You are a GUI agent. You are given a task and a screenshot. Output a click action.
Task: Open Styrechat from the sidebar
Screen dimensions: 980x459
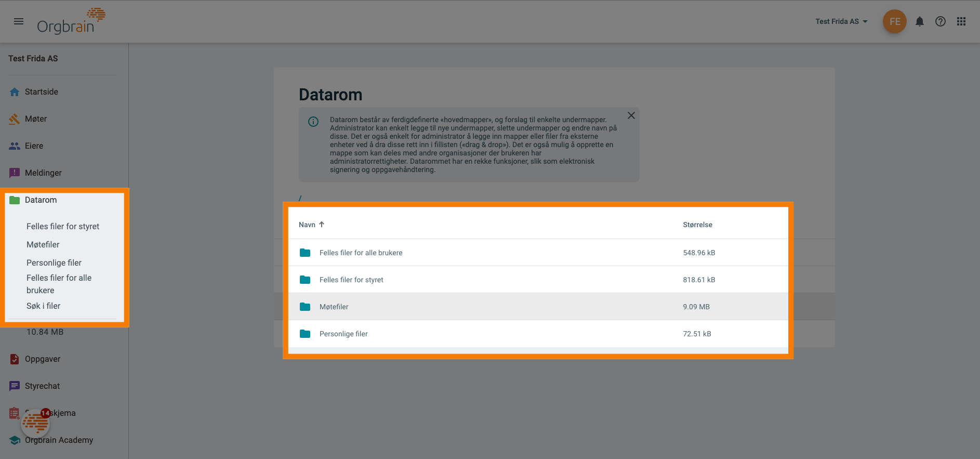pyautogui.click(x=42, y=386)
